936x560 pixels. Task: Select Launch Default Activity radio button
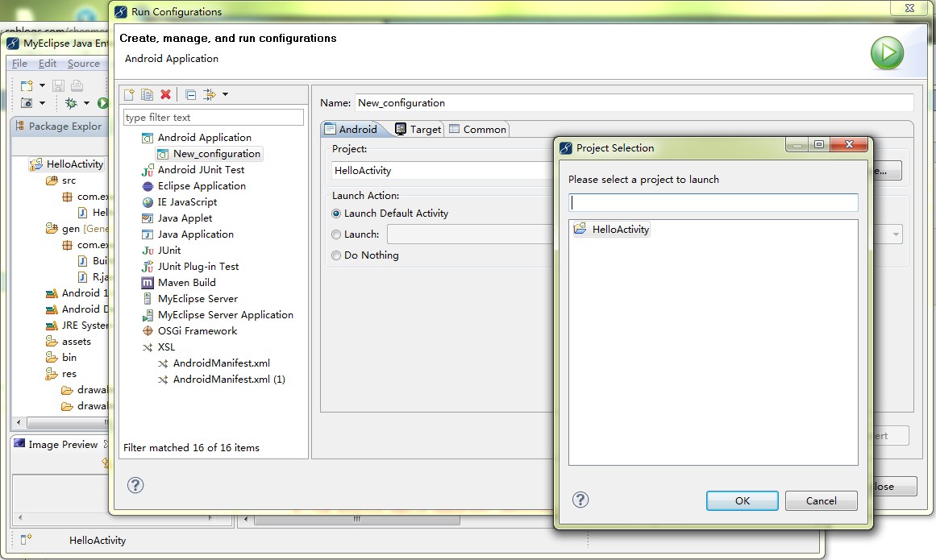[x=336, y=214]
